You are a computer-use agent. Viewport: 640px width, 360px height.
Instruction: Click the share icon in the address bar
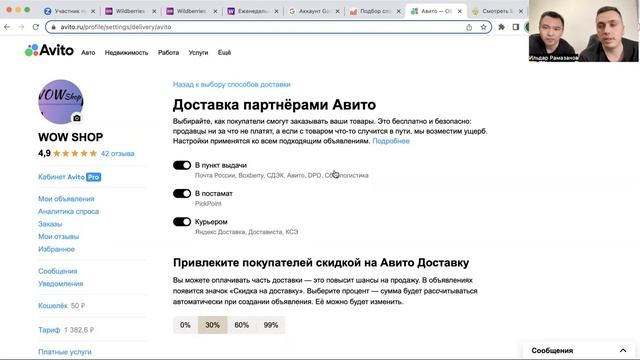469,27
